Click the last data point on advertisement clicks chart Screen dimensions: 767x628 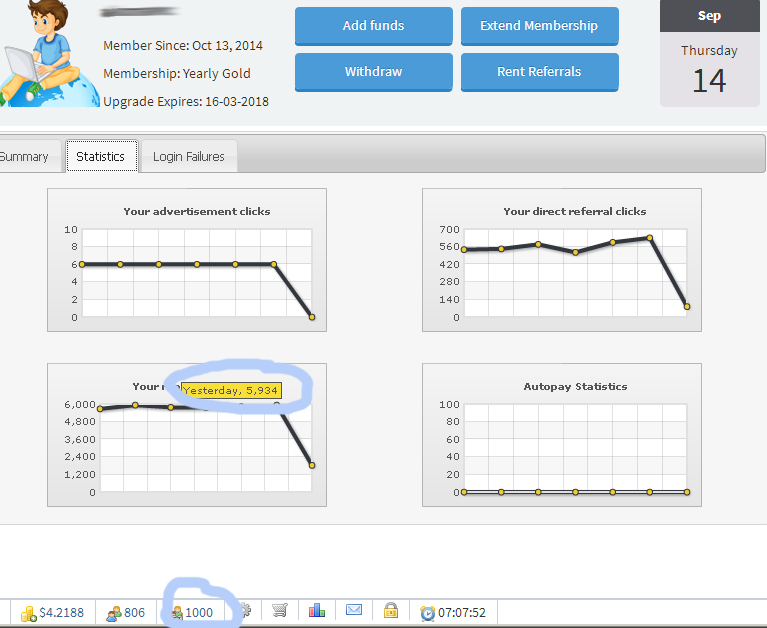point(312,317)
